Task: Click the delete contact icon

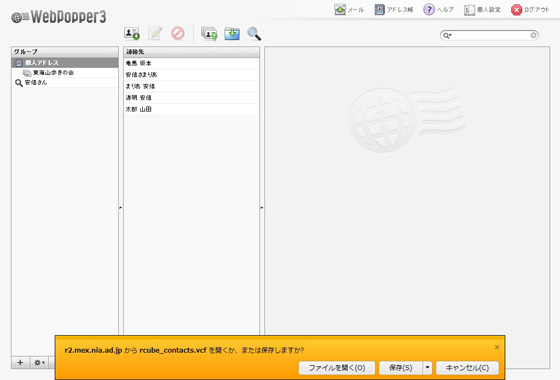Action: click(x=178, y=33)
